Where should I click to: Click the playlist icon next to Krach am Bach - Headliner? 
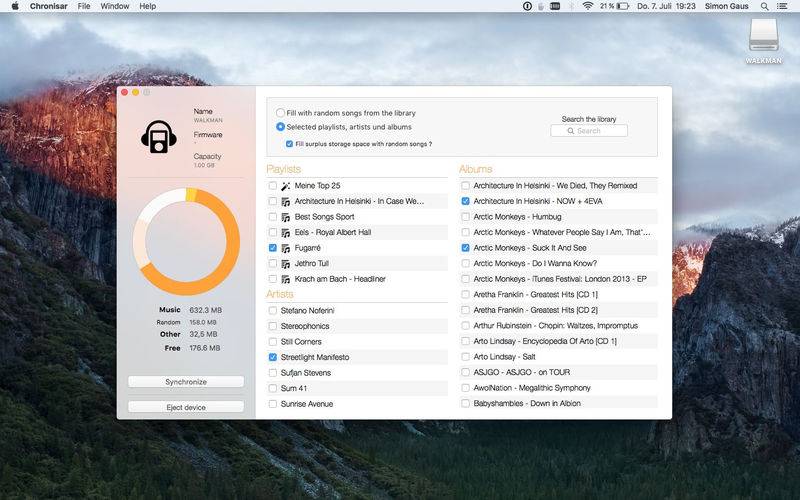point(286,280)
